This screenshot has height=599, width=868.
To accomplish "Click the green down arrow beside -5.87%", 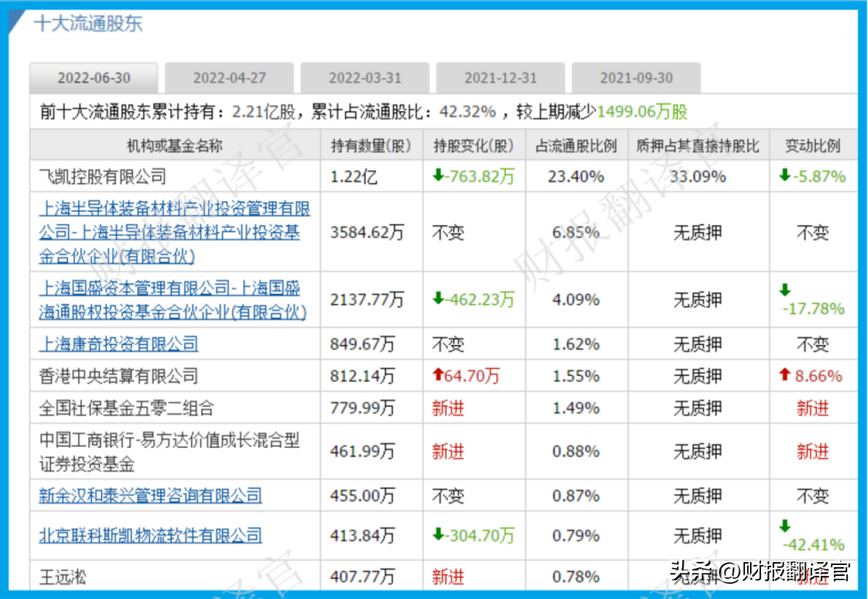I will click(x=785, y=176).
